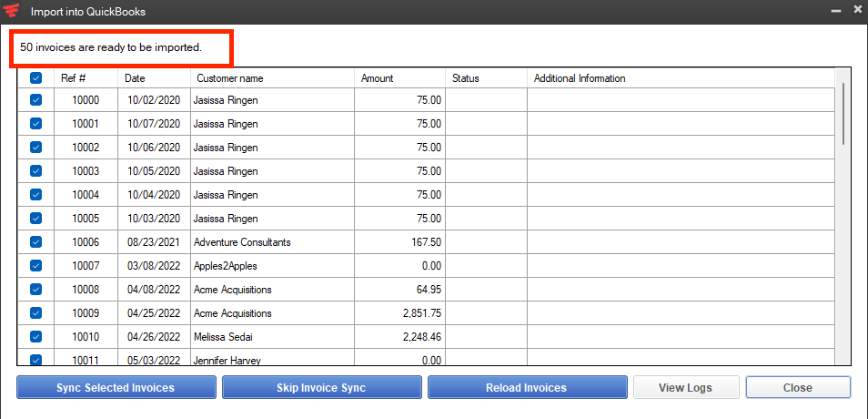This screenshot has width=868, height=419.
Task: Uncheck invoice 10002 checkbox
Action: [x=35, y=148]
